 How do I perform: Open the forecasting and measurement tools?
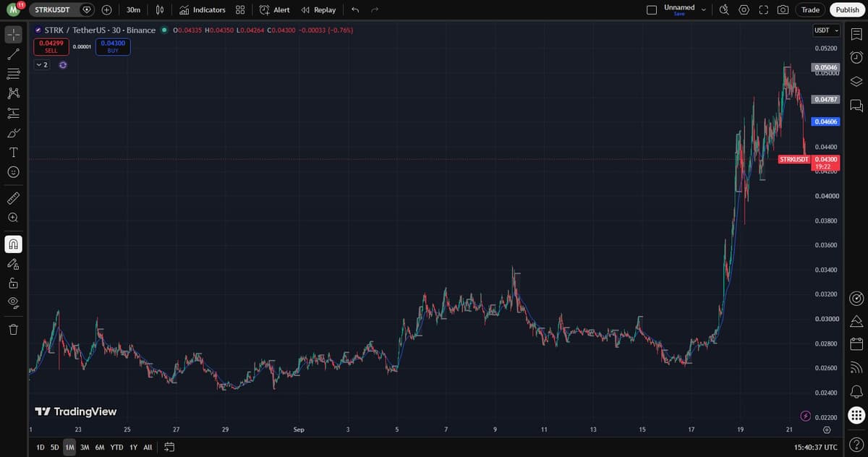[x=13, y=113]
